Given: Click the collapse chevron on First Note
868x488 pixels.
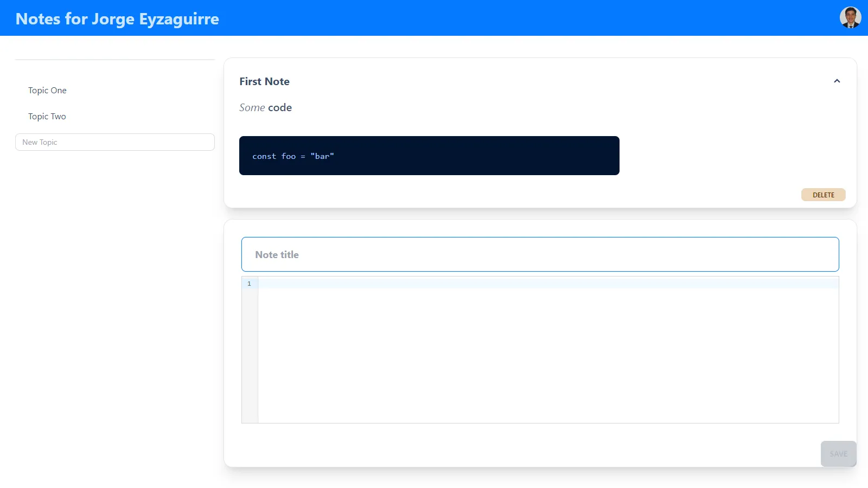Looking at the screenshot, I should click(x=837, y=80).
